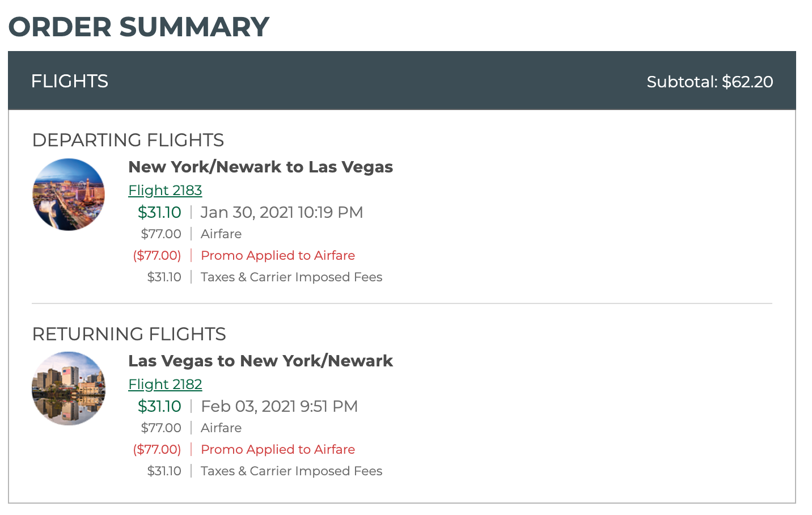Click the returning flight's Taxes & Carrier Imposed Fees
The width and height of the screenshot is (812, 515).
(x=291, y=471)
